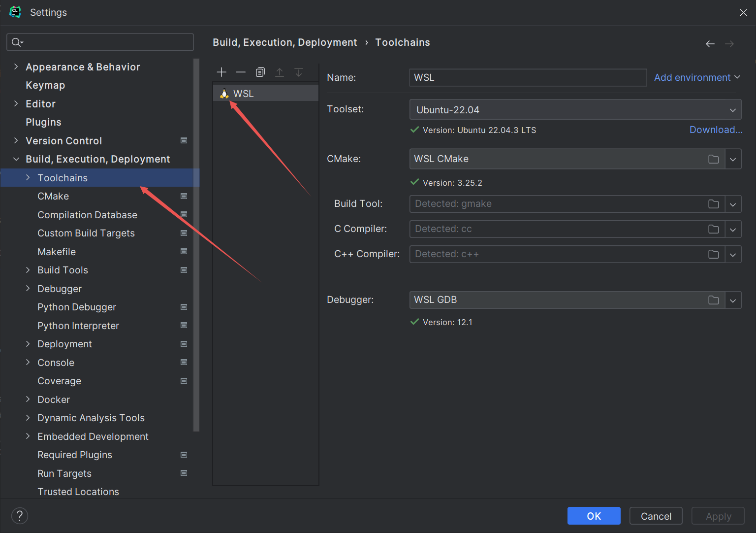Open the C Compiler dropdown arrow
The width and height of the screenshot is (756, 533).
click(733, 229)
